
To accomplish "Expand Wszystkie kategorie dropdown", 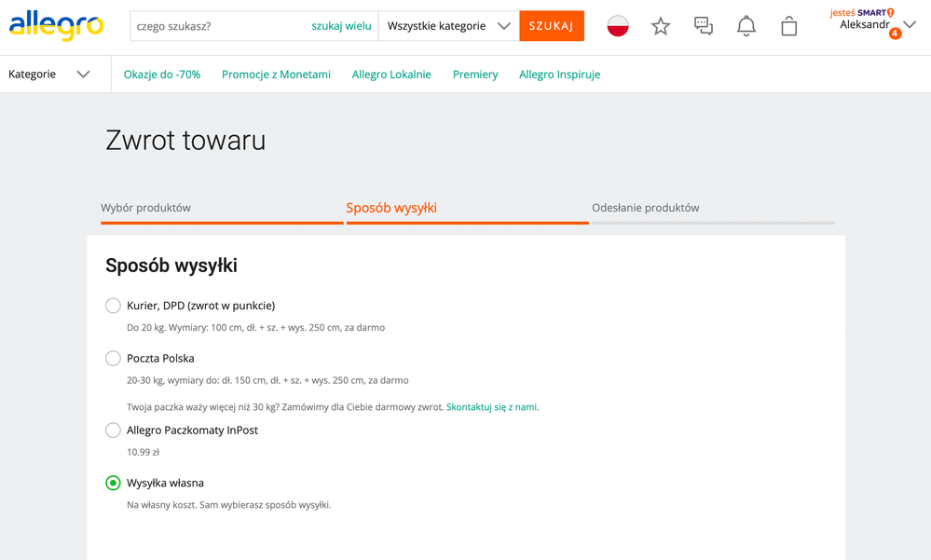I will pos(448,26).
